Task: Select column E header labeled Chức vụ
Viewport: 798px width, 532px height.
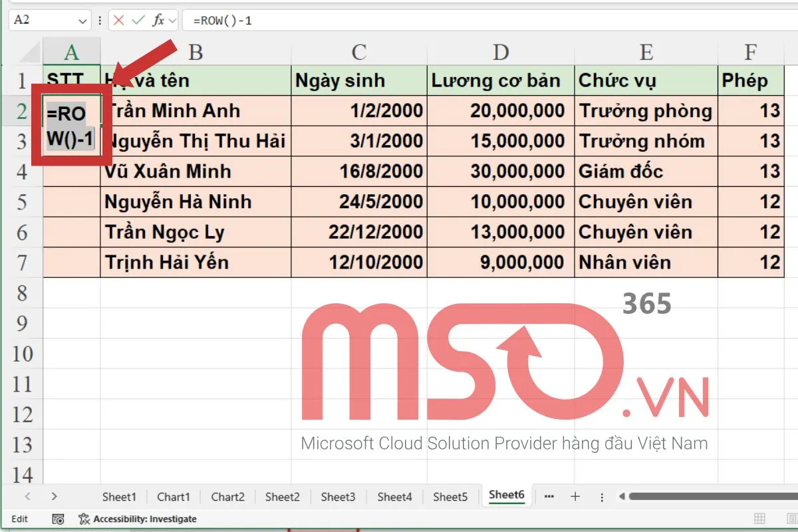Action: [x=646, y=52]
